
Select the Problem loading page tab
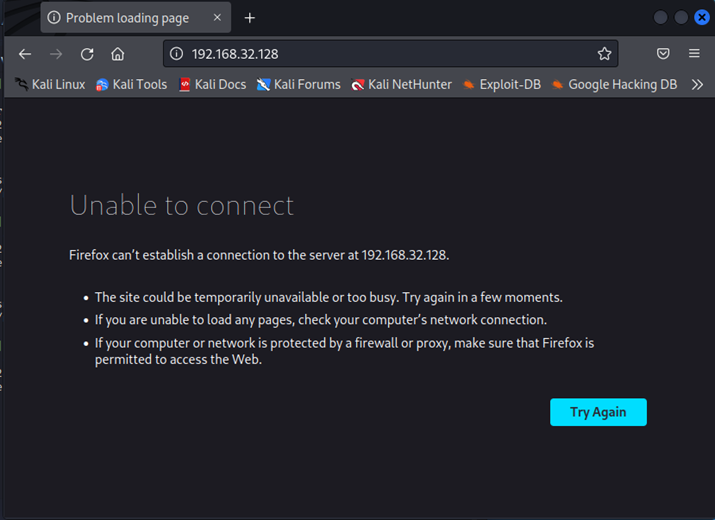[x=125, y=18]
